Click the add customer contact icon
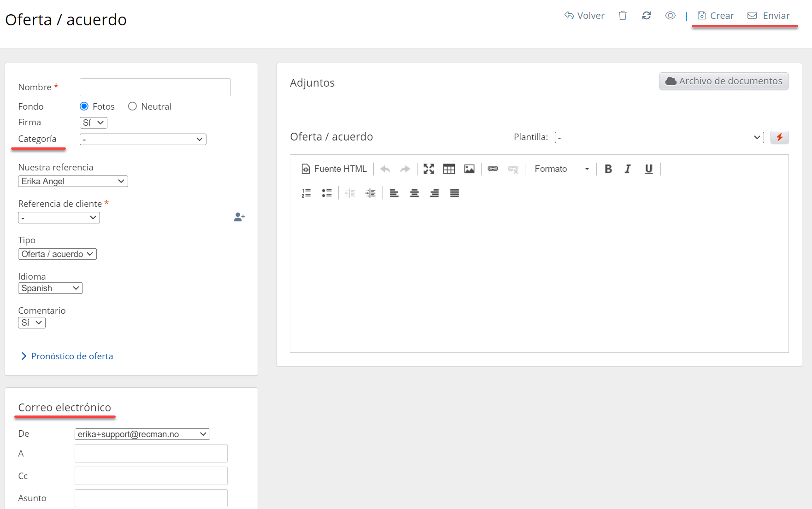Image resolution: width=812 pixels, height=509 pixels. pyautogui.click(x=239, y=217)
